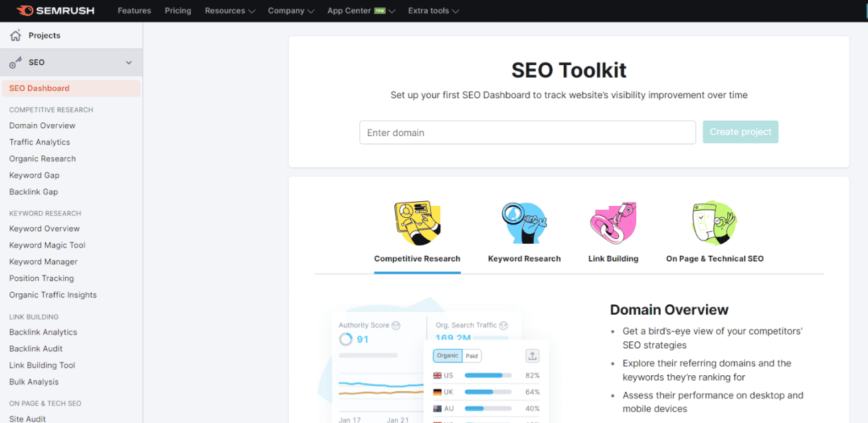
Task: Click the export upload icon in preview
Action: coord(532,356)
